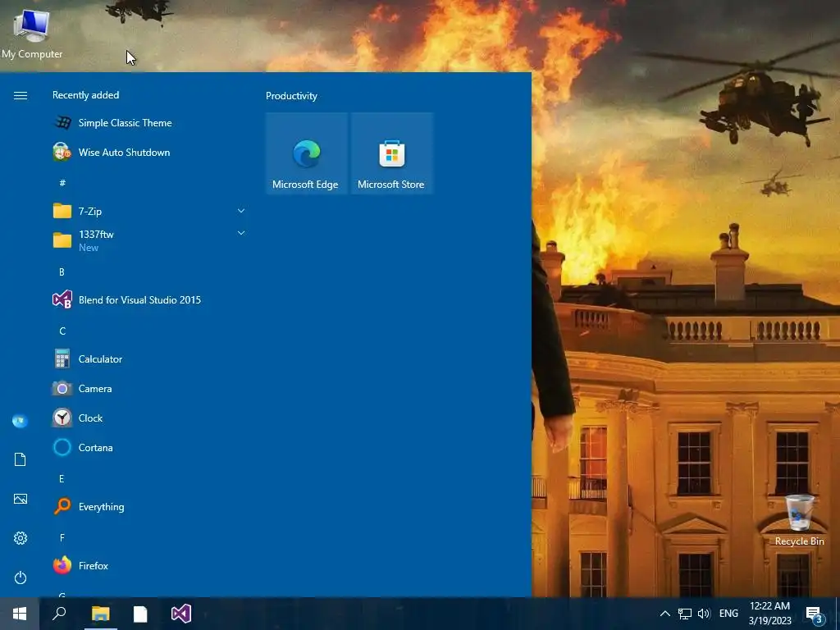Viewport: 840px width, 630px height.
Task: Launch Firefox from the app list
Action: click(x=150, y=565)
